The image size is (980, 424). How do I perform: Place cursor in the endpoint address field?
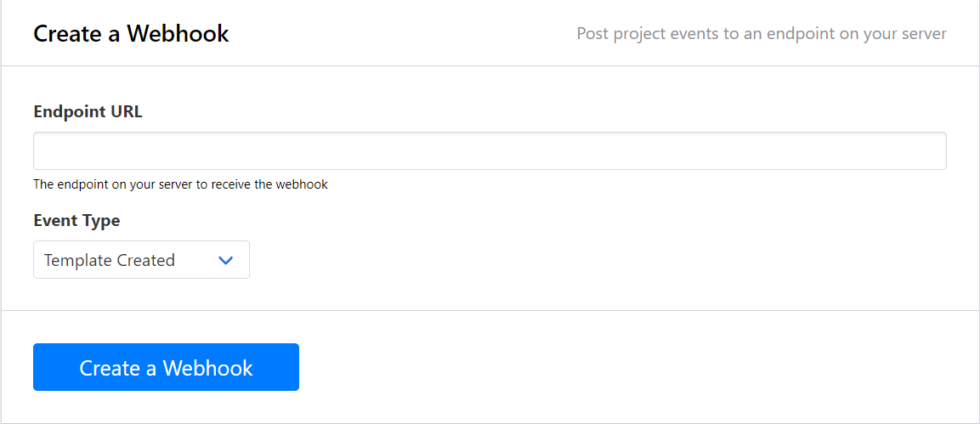[x=489, y=150]
